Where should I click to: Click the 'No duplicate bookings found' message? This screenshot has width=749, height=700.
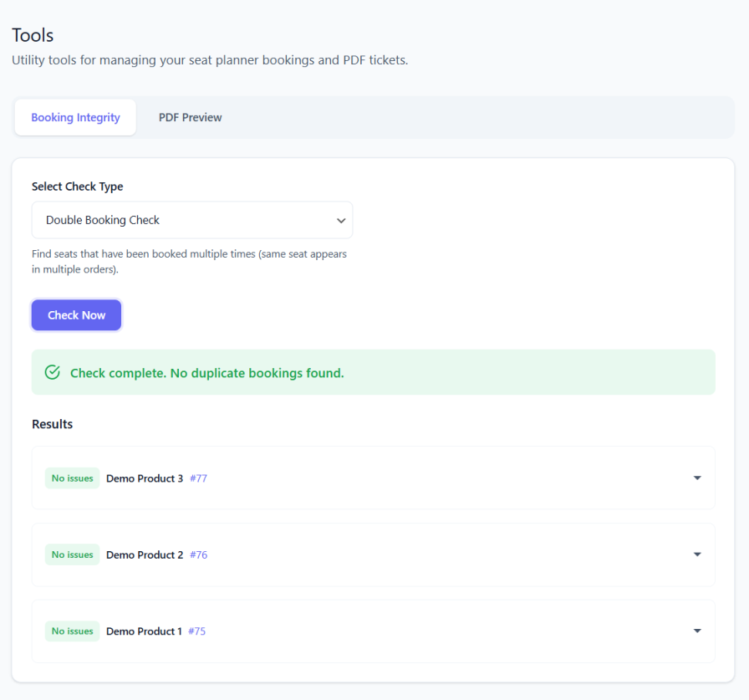tap(207, 373)
